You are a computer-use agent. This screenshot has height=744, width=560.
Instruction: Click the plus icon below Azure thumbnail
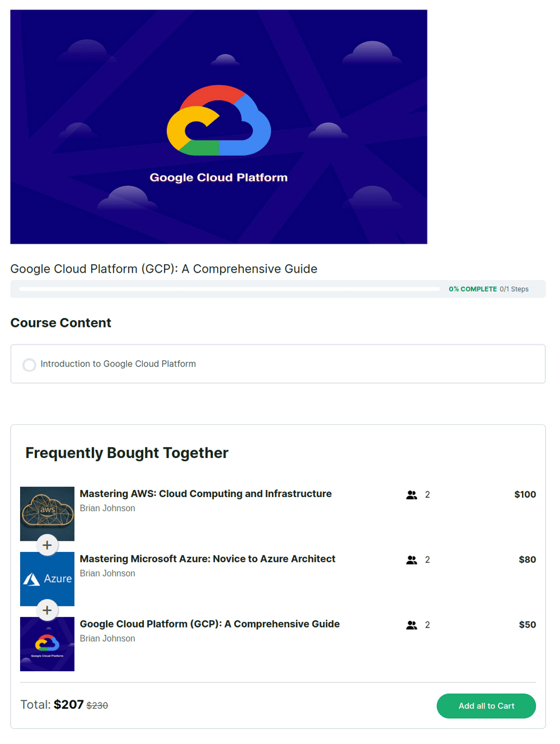click(x=48, y=610)
